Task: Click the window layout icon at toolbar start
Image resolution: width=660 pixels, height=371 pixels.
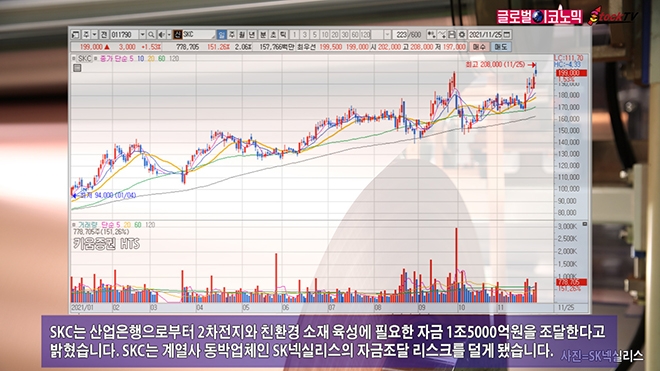Action: [75, 35]
